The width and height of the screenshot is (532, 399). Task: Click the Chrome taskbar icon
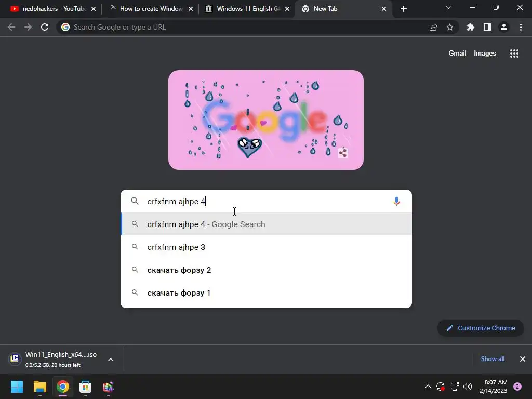(62, 387)
